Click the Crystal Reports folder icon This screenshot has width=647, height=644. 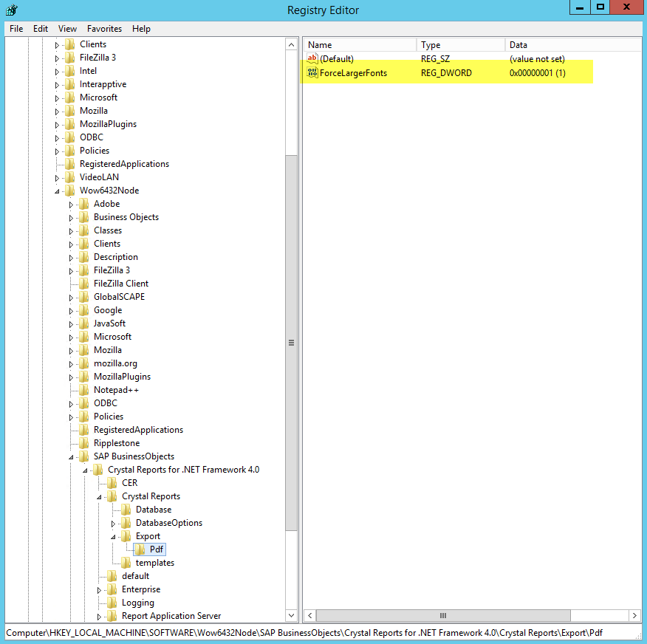(x=112, y=496)
